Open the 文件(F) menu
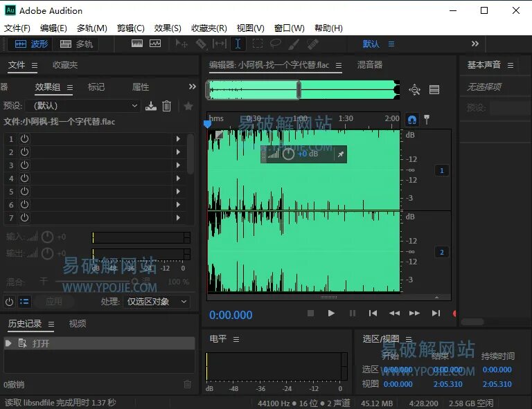532x409 pixels. coord(17,28)
